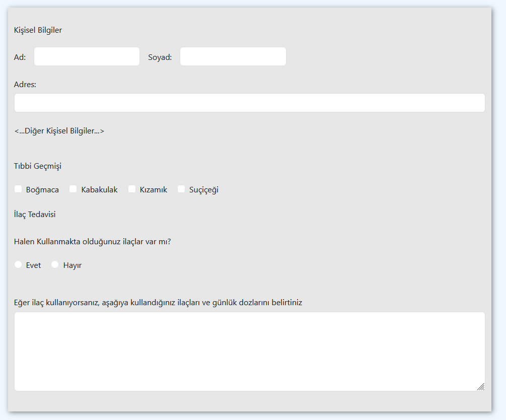Click the Tıbbi Geçmişi heading
506x420 pixels.
[37, 166]
